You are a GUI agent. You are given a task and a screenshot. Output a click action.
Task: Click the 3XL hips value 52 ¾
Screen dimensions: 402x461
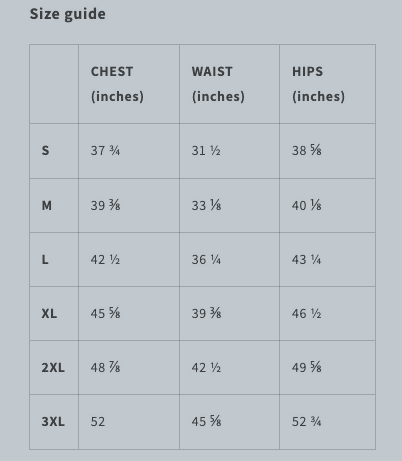coord(307,422)
